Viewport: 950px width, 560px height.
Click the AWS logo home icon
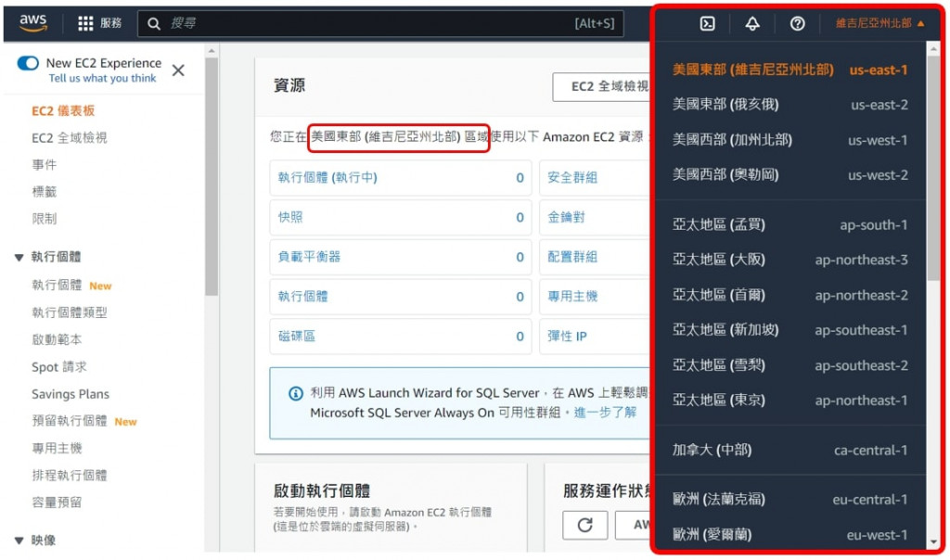32,22
